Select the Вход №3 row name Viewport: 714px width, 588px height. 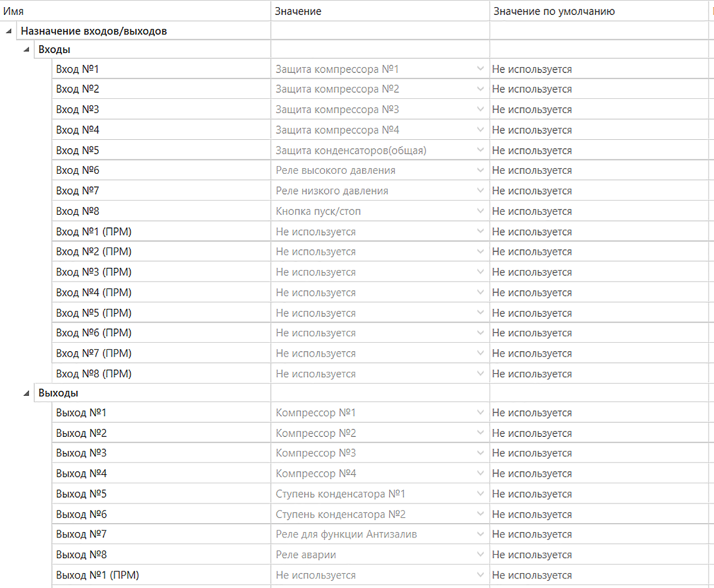[77, 110]
